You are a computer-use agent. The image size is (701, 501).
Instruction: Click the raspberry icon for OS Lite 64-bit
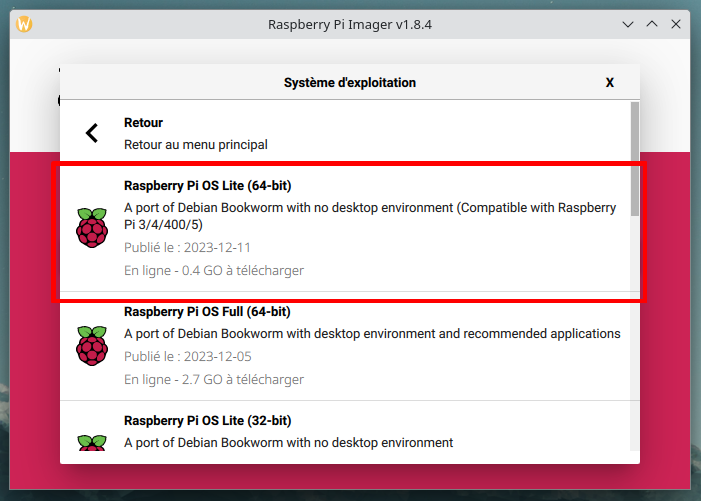tap(92, 227)
